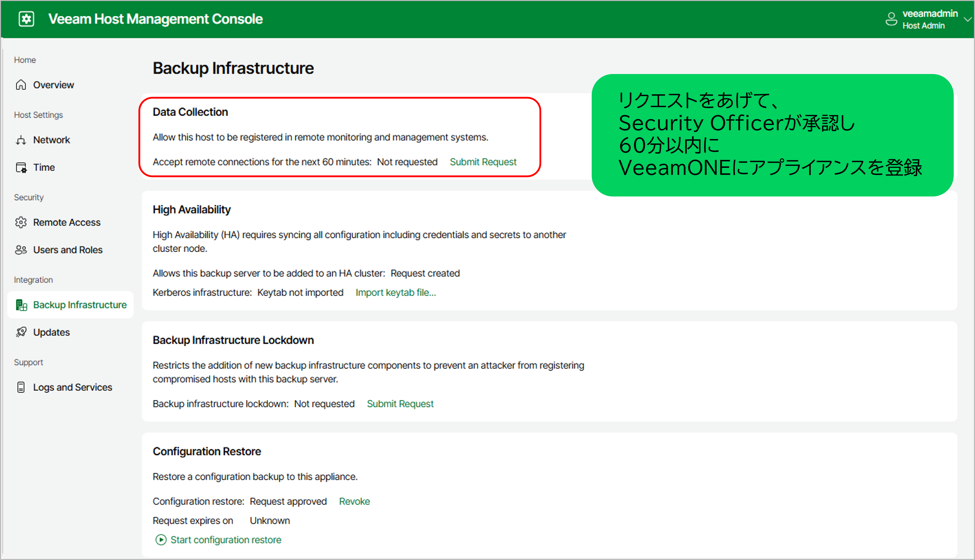Click Start configuration restore link
The width and height of the screenshot is (975, 560).
(225, 540)
